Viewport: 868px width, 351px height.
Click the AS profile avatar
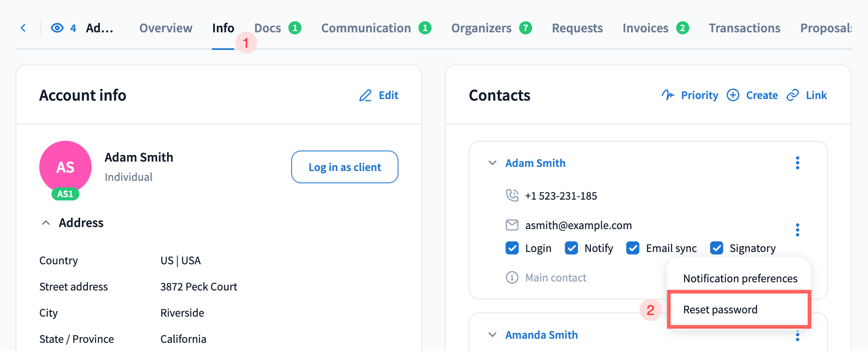tap(65, 167)
